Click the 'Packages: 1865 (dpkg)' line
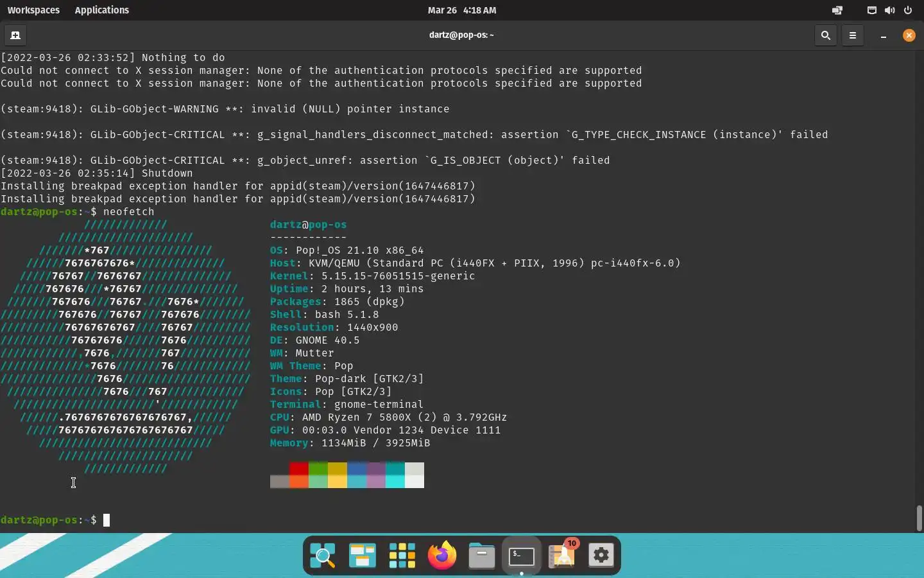The image size is (924, 578). point(338,302)
